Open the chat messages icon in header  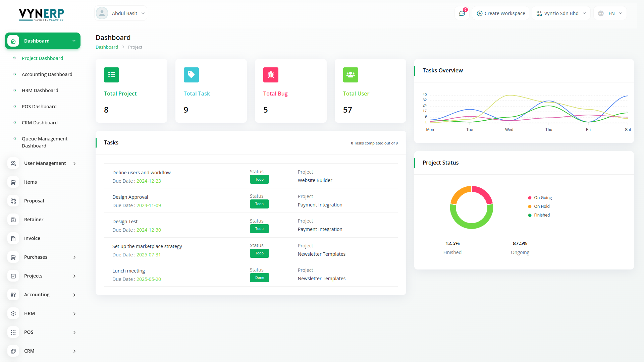point(462,13)
